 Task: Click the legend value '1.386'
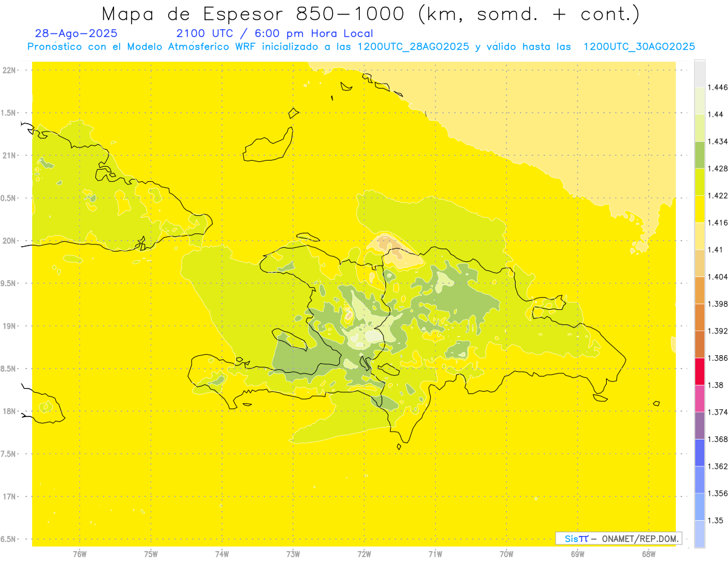click(x=716, y=358)
